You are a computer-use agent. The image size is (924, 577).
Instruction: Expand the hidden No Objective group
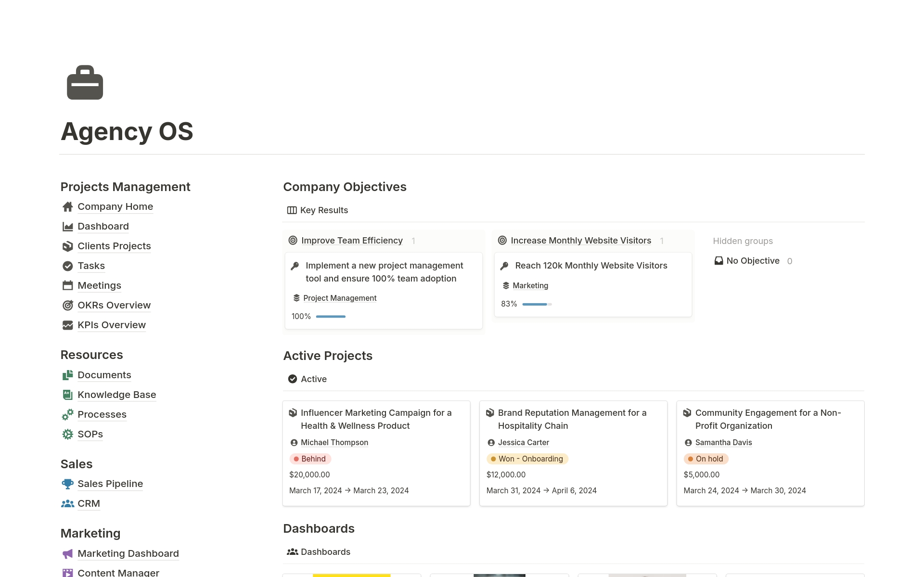tap(752, 261)
